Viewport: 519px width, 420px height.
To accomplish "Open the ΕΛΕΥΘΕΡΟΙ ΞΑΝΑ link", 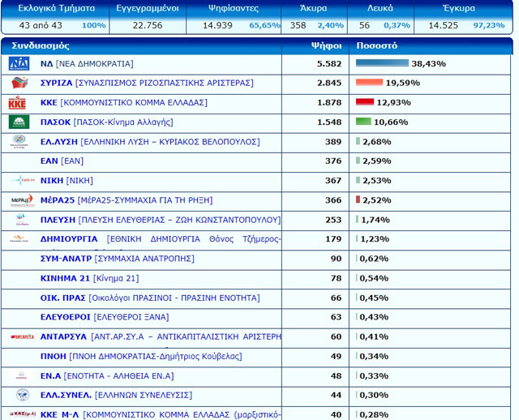I will pyautogui.click(x=105, y=317).
